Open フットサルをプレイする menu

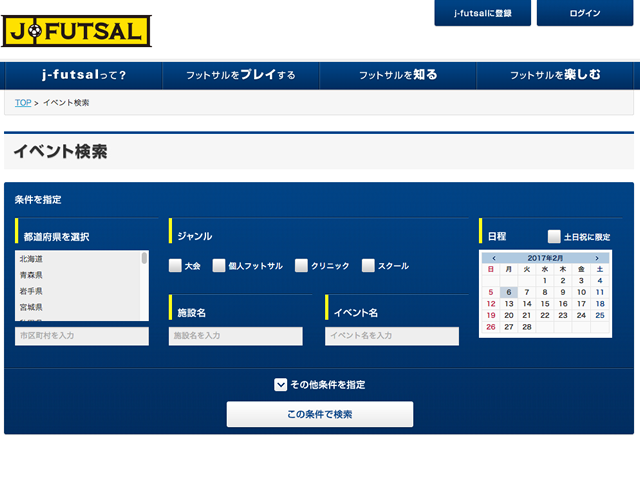tap(241, 75)
